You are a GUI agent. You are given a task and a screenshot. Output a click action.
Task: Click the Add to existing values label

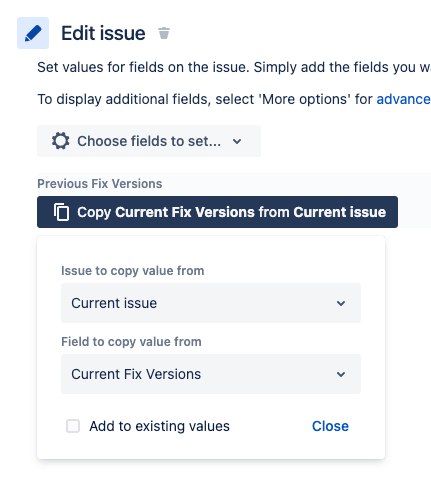coord(159,426)
